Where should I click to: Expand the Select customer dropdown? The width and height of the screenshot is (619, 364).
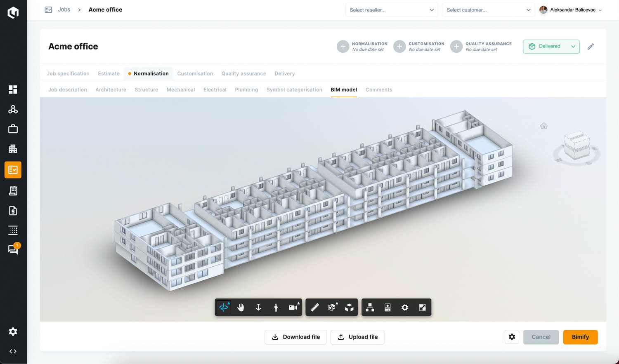pos(488,10)
